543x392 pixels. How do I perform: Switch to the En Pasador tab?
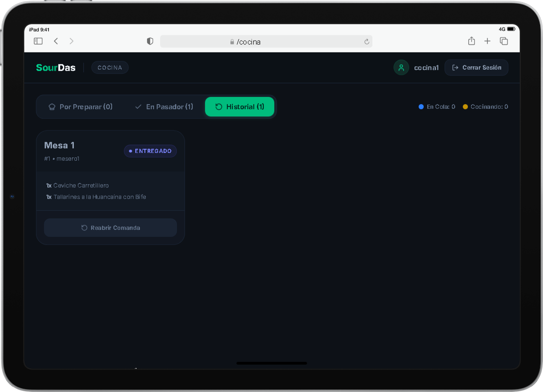point(164,107)
